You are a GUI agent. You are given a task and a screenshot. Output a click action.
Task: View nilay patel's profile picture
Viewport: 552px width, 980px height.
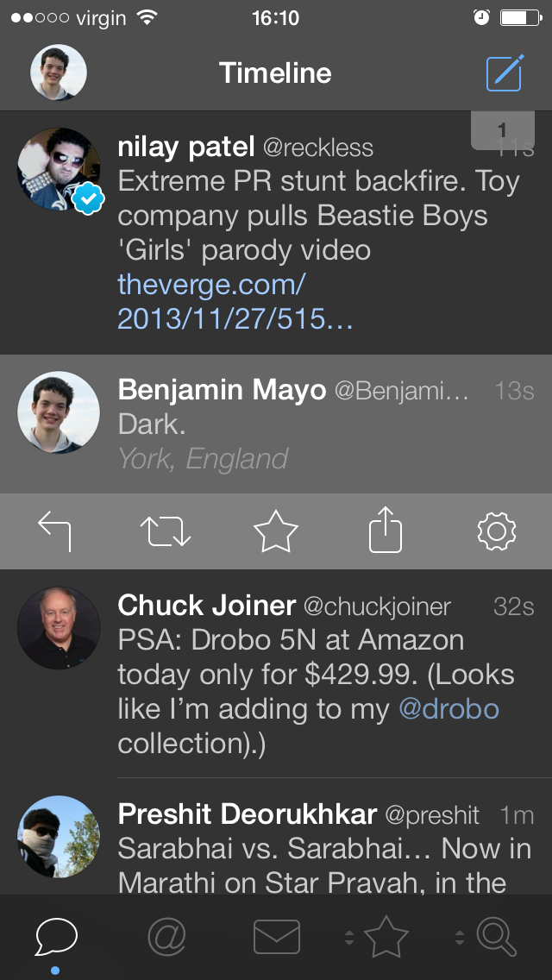pyautogui.click(x=59, y=169)
